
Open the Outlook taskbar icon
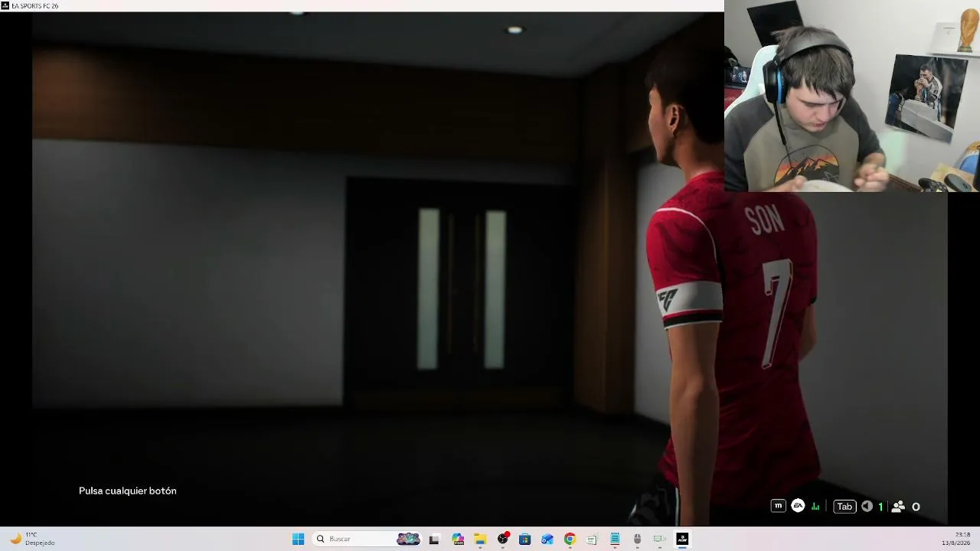point(547,539)
